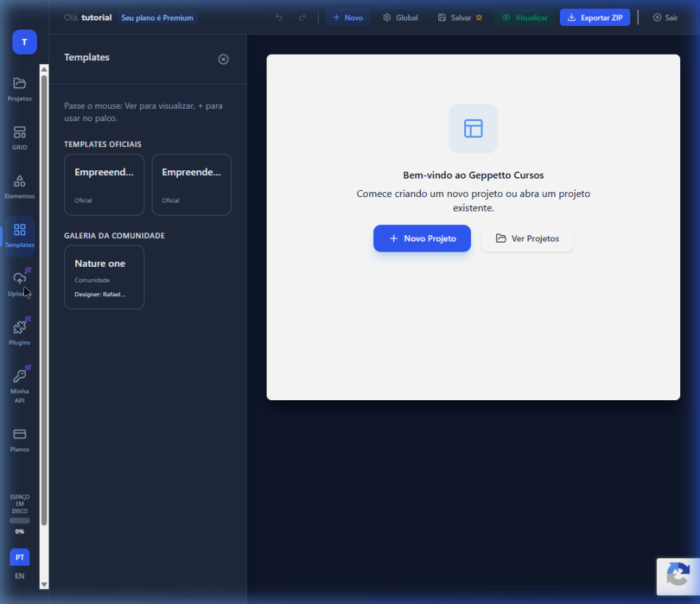Image resolution: width=700 pixels, height=604 pixels.
Task: Open the Global settings menu
Action: coord(401,18)
